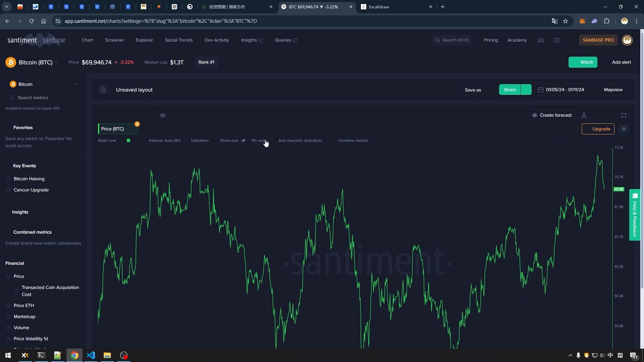Click the orange Bitcoin coin logo
The image size is (644, 362).
click(x=11, y=62)
